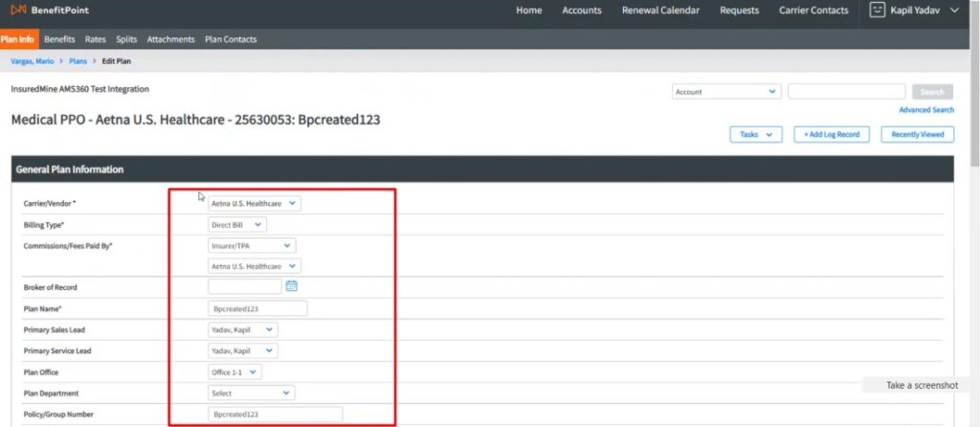
Task: Choose a Plan Office from the dropdown
Action: pos(235,371)
